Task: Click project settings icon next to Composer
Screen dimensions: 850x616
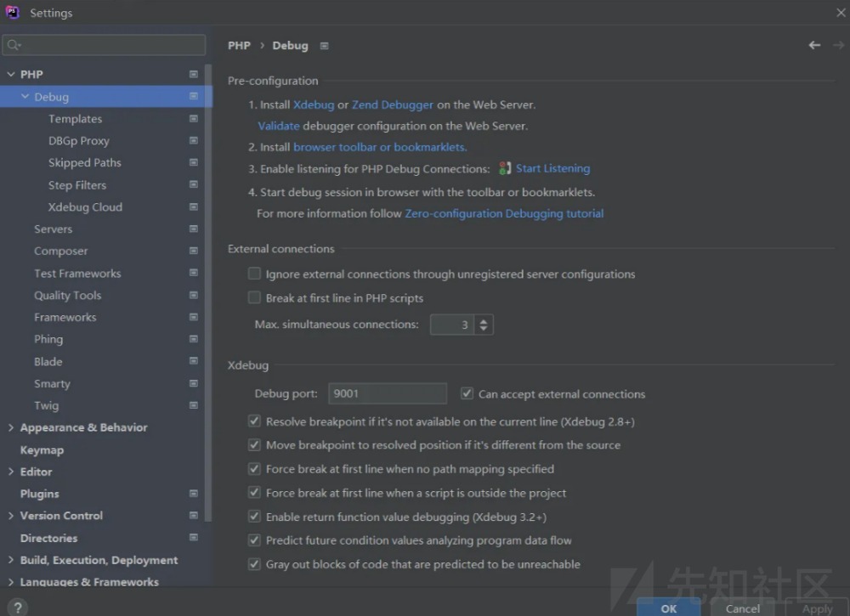Action: [194, 251]
